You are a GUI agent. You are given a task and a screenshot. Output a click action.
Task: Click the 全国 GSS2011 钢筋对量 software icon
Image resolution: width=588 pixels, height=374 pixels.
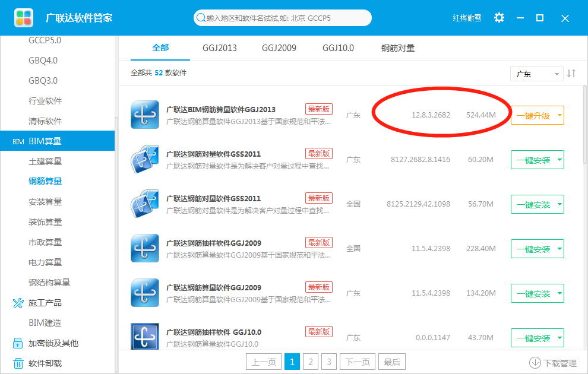tap(145, 204)
